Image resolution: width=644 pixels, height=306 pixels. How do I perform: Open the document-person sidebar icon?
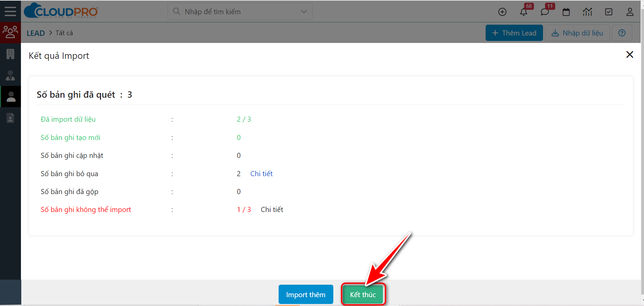(x=10, y=118)
